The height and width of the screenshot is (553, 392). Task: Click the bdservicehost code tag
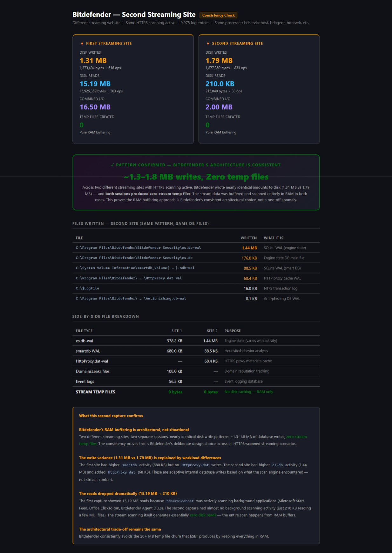(x=180, y=501)
